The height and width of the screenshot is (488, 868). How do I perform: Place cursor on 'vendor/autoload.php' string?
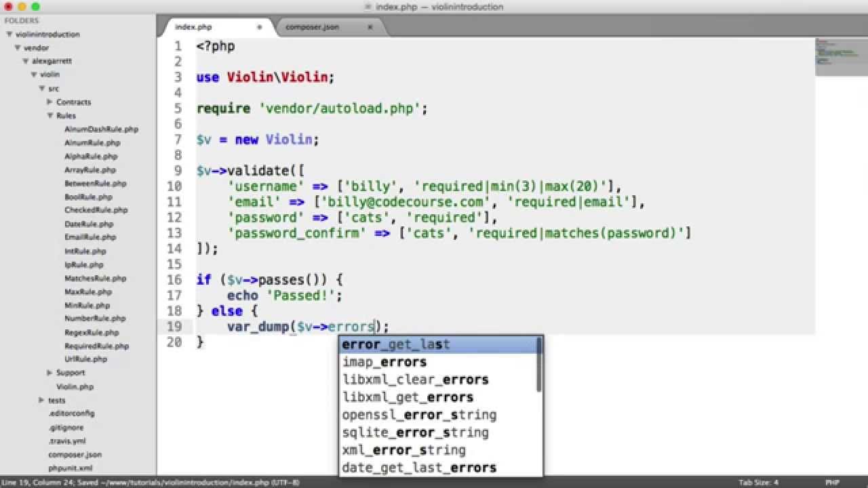point(339,108)
